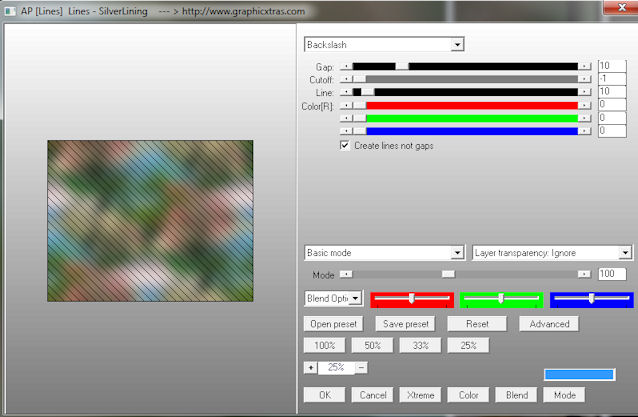The height and width of the screenshot is (417, 638).
Task: Click the Cancel button
Action: point(372,395)
